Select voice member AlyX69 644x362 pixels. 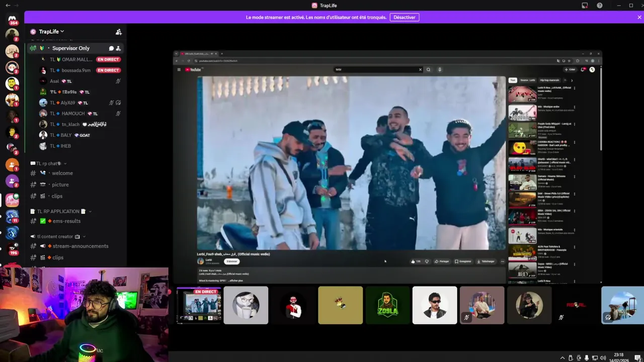point(62,103)
